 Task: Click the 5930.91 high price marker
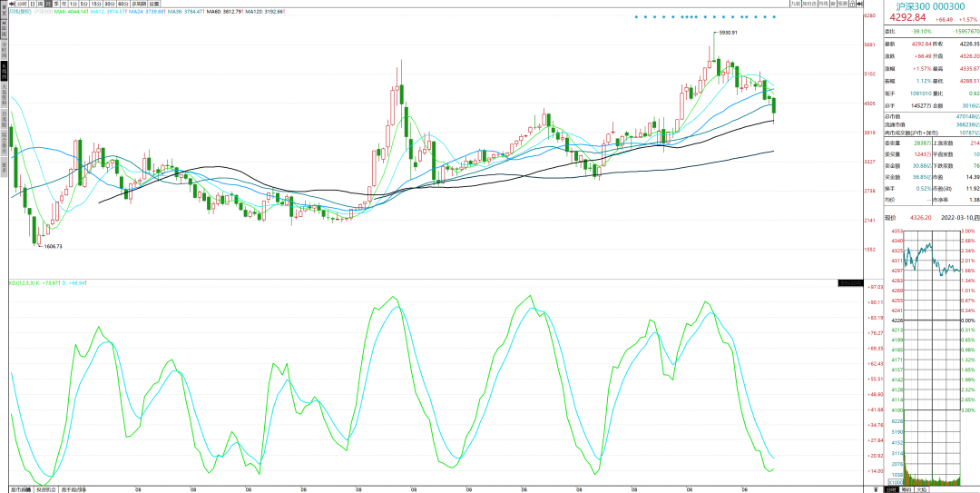pos(727,33)
